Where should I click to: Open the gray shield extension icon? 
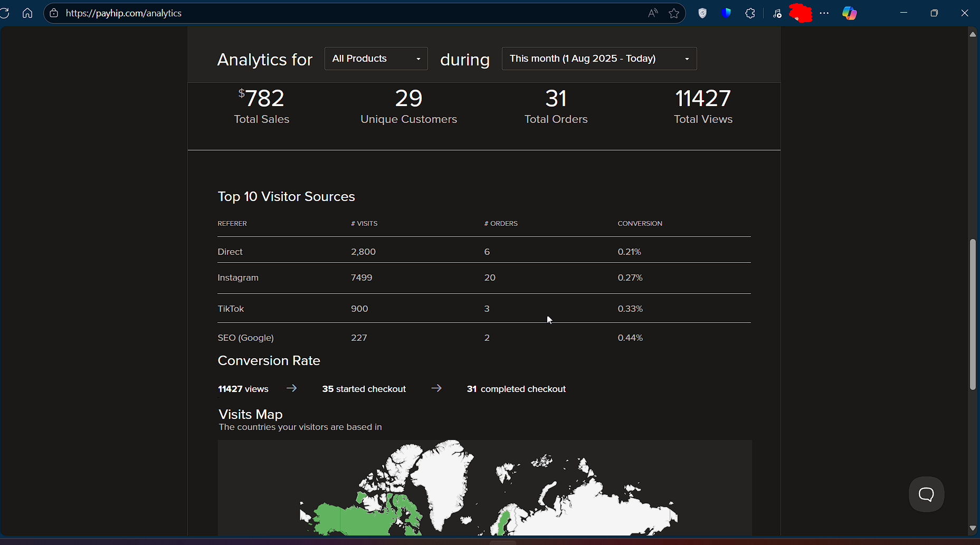(x=702, y=13)
